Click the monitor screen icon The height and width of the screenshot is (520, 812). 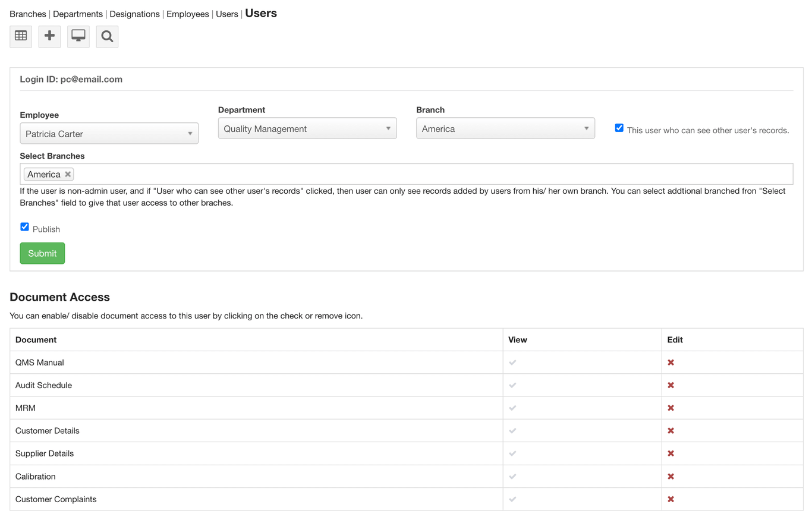[x=78, y=36]
